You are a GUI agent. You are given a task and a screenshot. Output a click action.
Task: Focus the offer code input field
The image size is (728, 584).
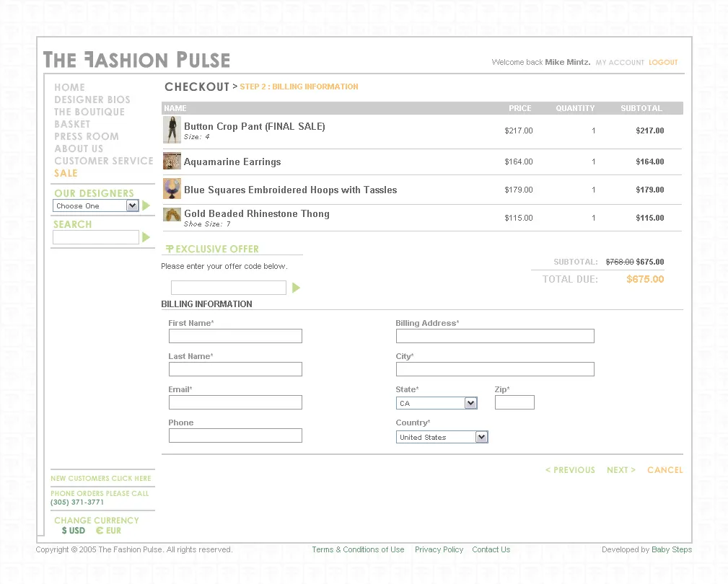pos(229,288)
